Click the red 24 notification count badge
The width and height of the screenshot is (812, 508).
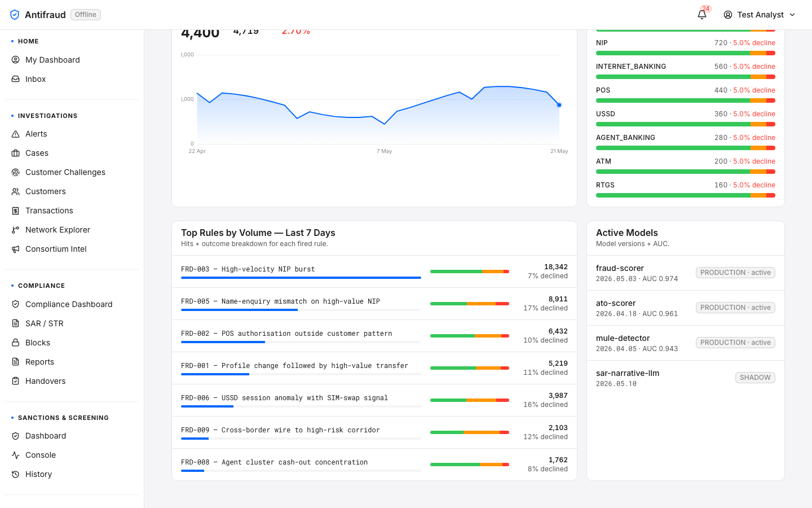coord(706,8)
